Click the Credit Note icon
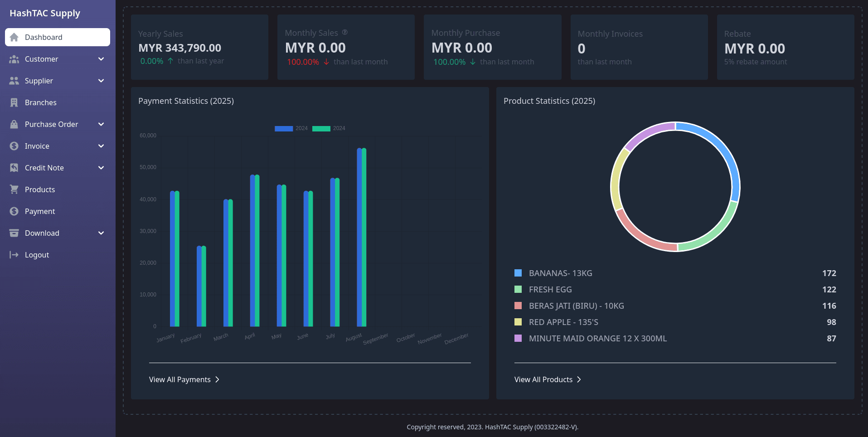Image resolution: width=868 pixels, height=437 pixels. [14, 168]
